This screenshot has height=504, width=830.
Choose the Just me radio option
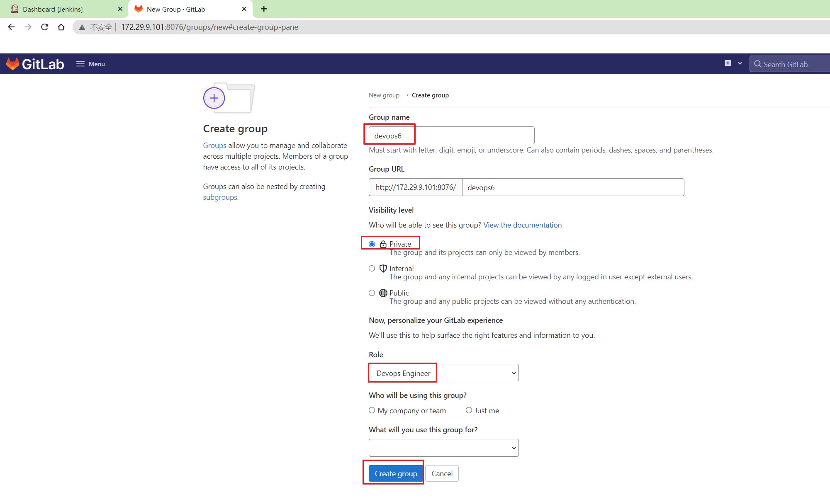click(469, 410)
